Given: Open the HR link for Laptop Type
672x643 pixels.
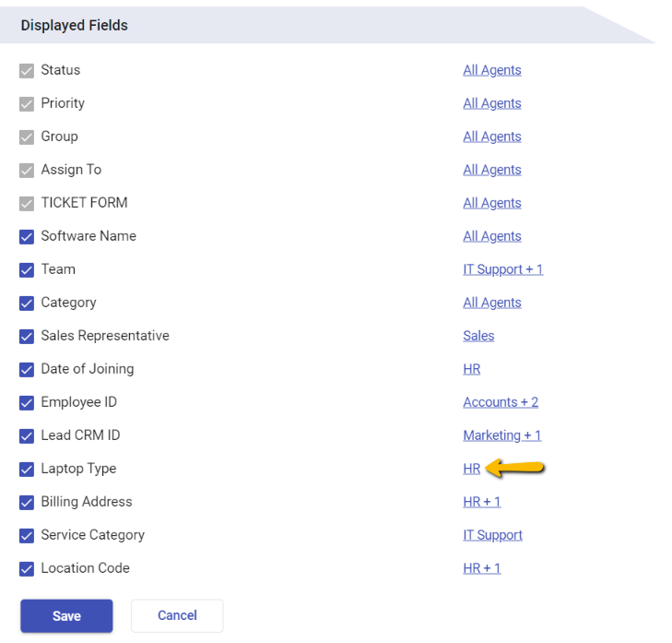Looking at the screenshot, I should pos(471,469).
